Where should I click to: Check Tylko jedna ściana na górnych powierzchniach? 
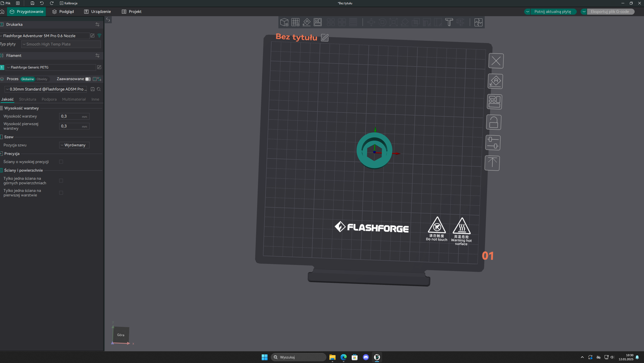point(61,181)
